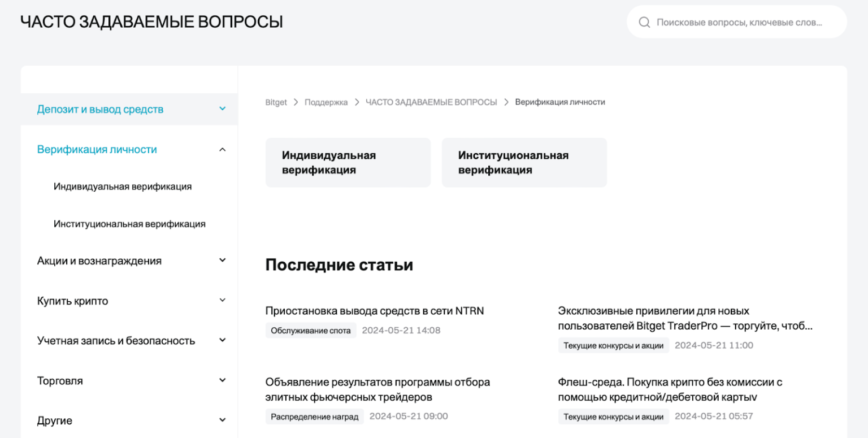Expand the Депозит и вывод средств chevron
Screen dimensions: 868x438
coord(222,109)
